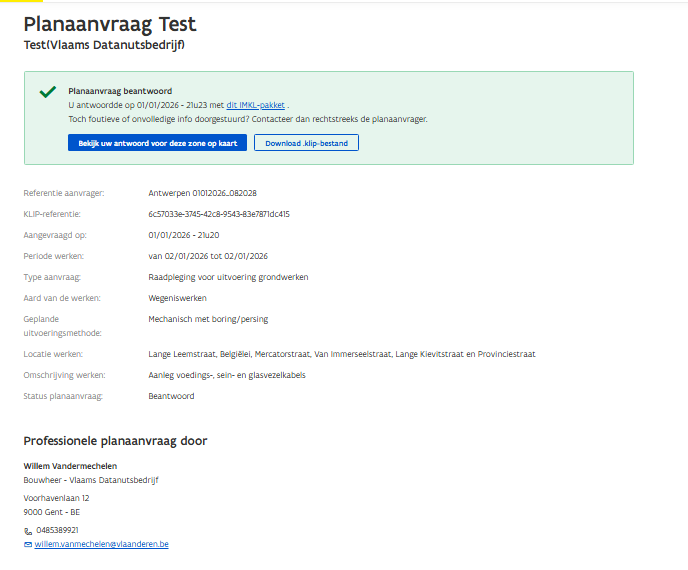688x570 pixels.
Task: Click the 'Geplande uitvoeringsmethode:' label
Action: coord(62,326)
